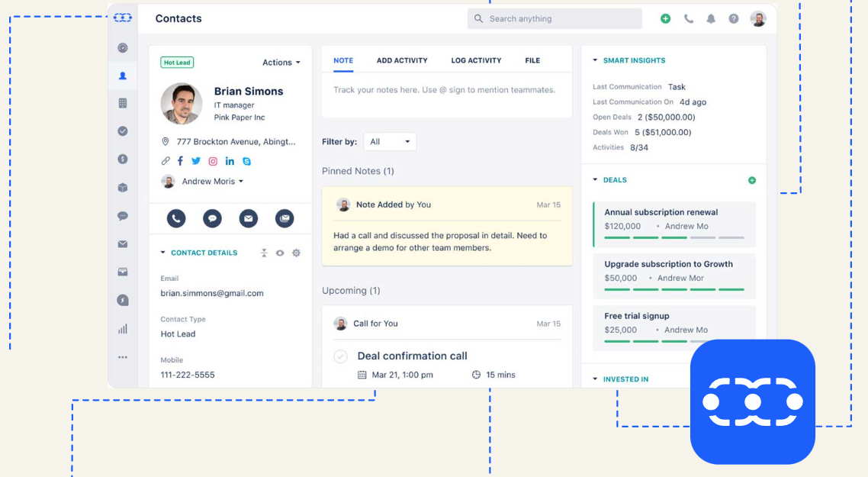Call the contact with the round phone button

[x=176, y=218]
